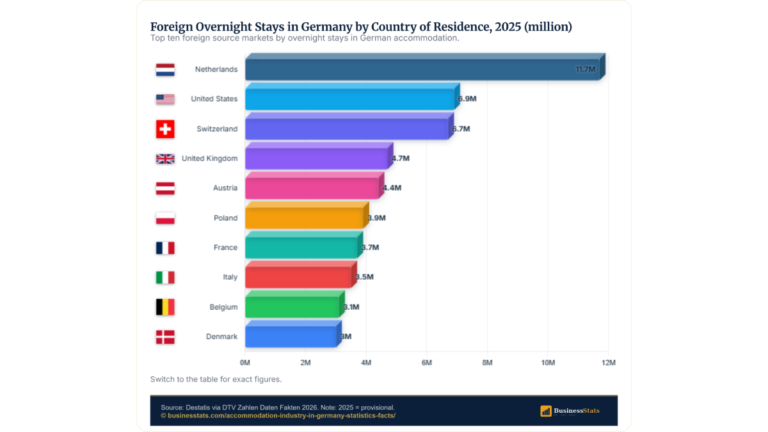Select the Netherlands 11.7M bar

point(425,67)
